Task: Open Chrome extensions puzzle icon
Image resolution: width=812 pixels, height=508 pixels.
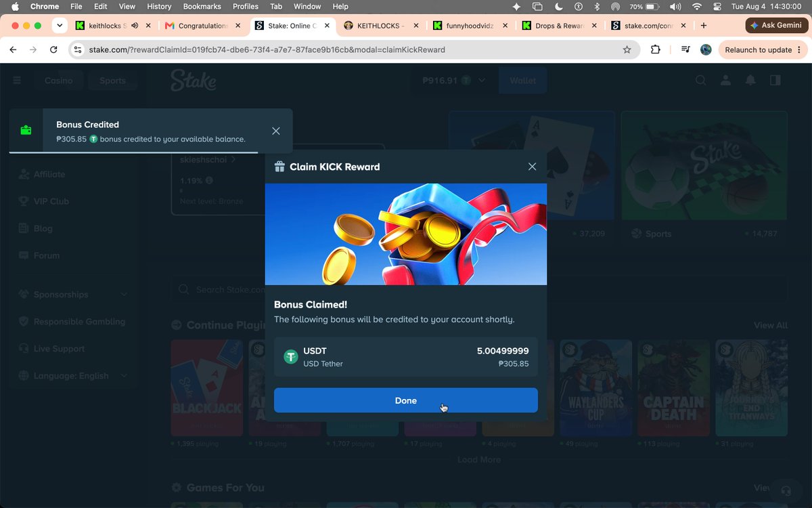Action: pos(655,49)
